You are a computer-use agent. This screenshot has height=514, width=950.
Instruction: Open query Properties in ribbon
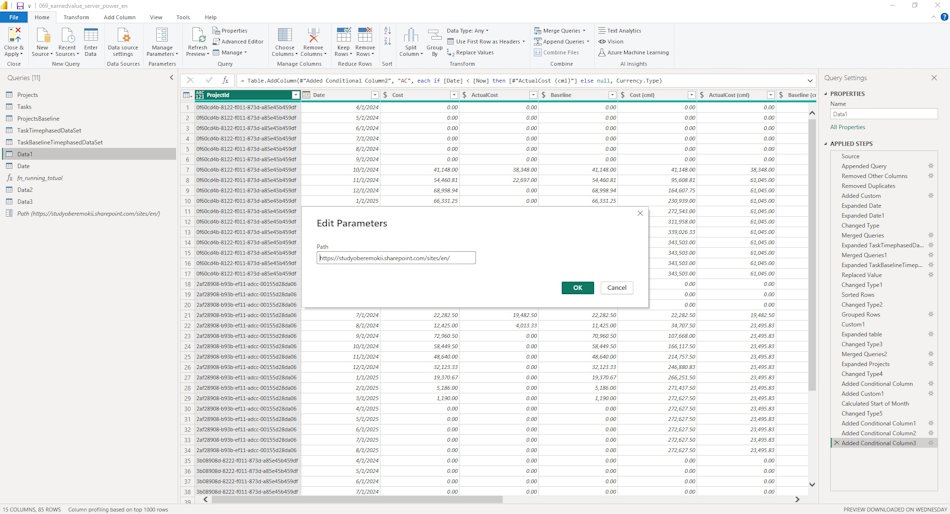pos(230,30)
